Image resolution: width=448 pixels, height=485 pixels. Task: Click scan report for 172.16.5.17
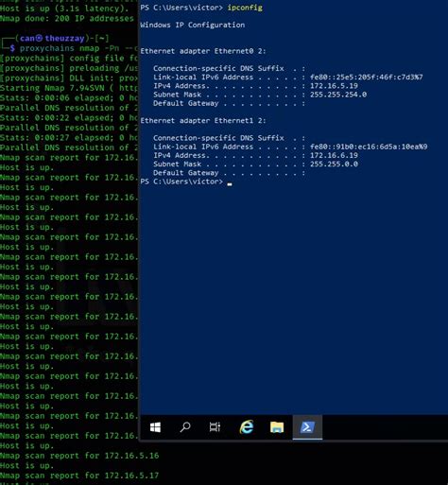[79, 476]
